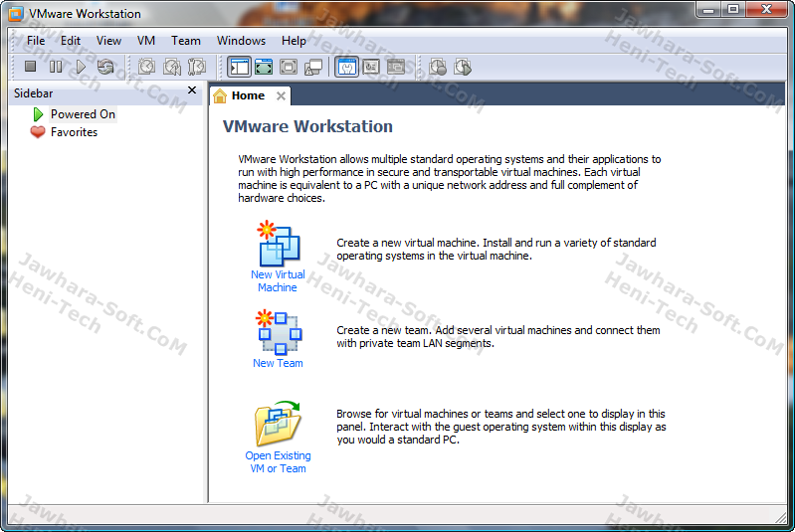Click the Record session icon

click(438, 67)
